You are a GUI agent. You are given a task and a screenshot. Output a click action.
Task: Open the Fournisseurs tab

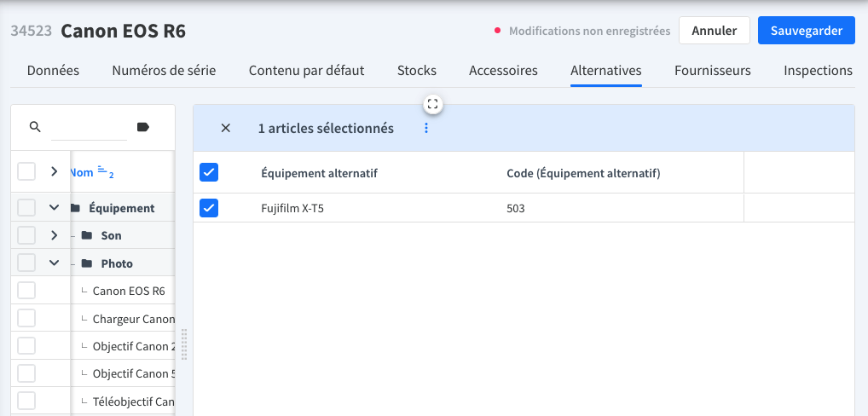tap(713, 71)
